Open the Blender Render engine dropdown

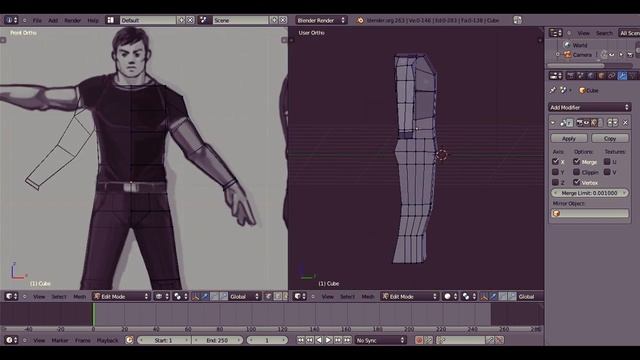(321, 20)
